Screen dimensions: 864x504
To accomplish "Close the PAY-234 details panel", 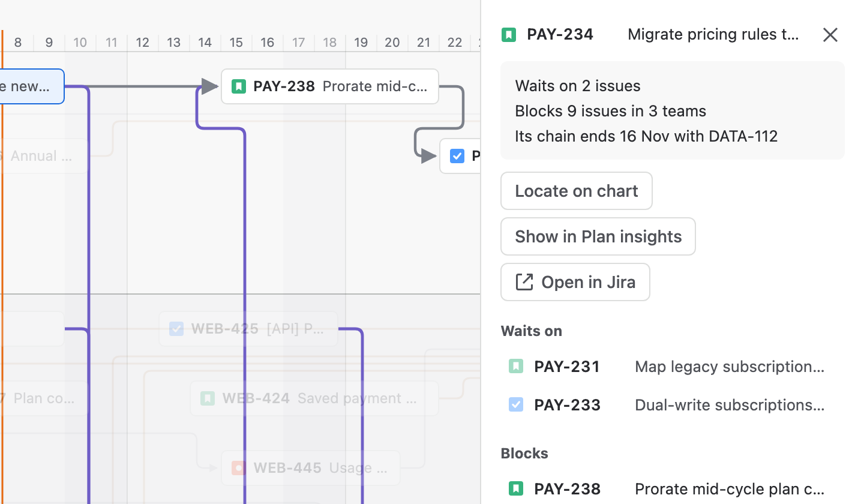I will (x=830, y=35).
